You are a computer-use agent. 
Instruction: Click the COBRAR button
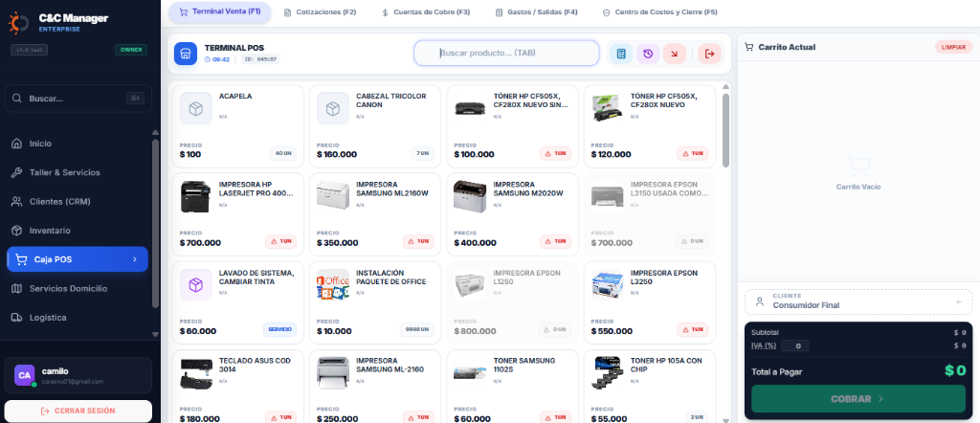pyautogui.click(x=858, y=399)
